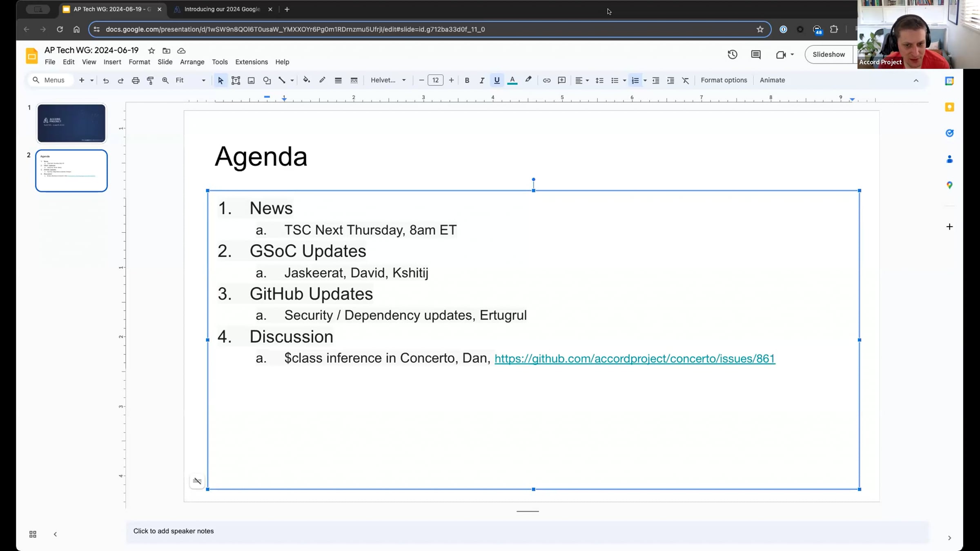The width and height of the screenshot is (980, 551).
Task: Click the insert link icon
Action: click(546, 80)
